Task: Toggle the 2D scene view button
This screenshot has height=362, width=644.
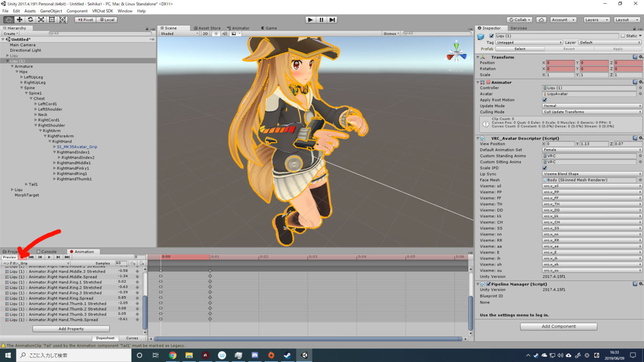Action: 205,33
